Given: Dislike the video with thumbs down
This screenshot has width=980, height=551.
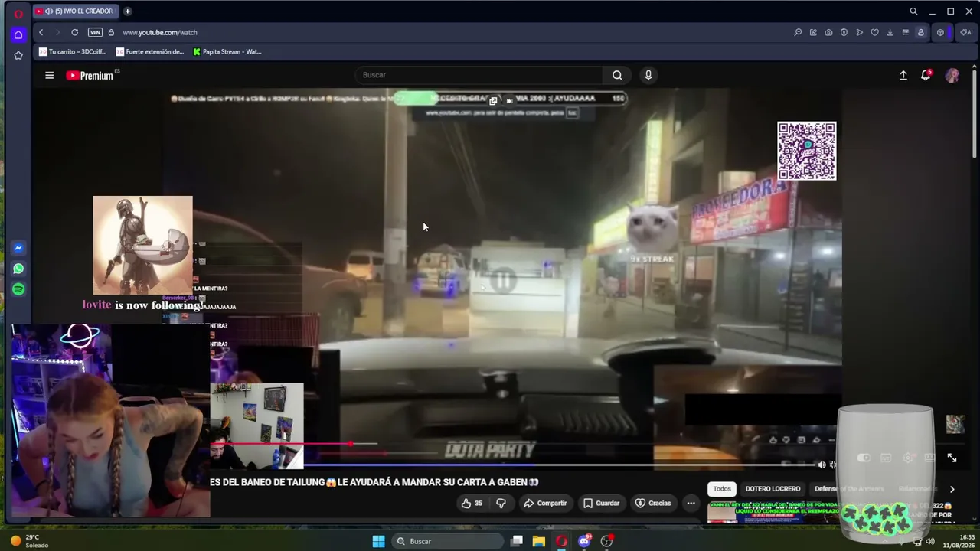Looking at the screenshot, I should click(x=501, y=503).
